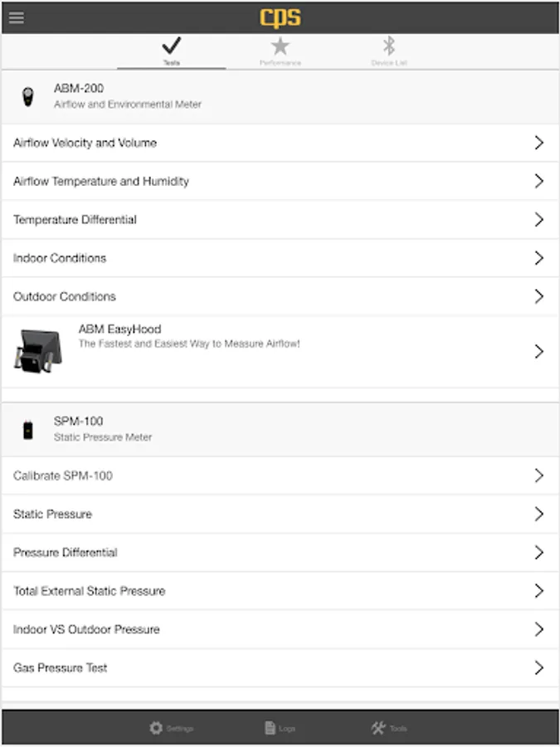
Task: Tap the ABM-200 meter device icon
Action: coord(28,97)
